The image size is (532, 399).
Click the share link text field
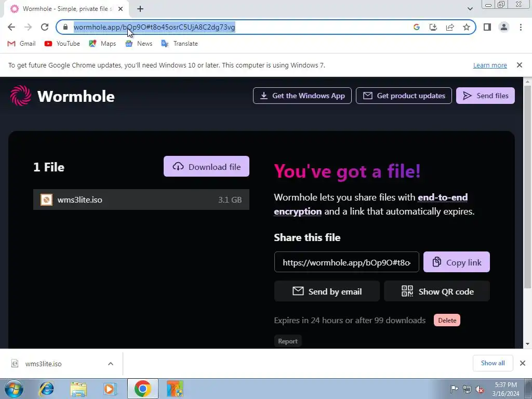pyautogui.click(x=347, y=262)
